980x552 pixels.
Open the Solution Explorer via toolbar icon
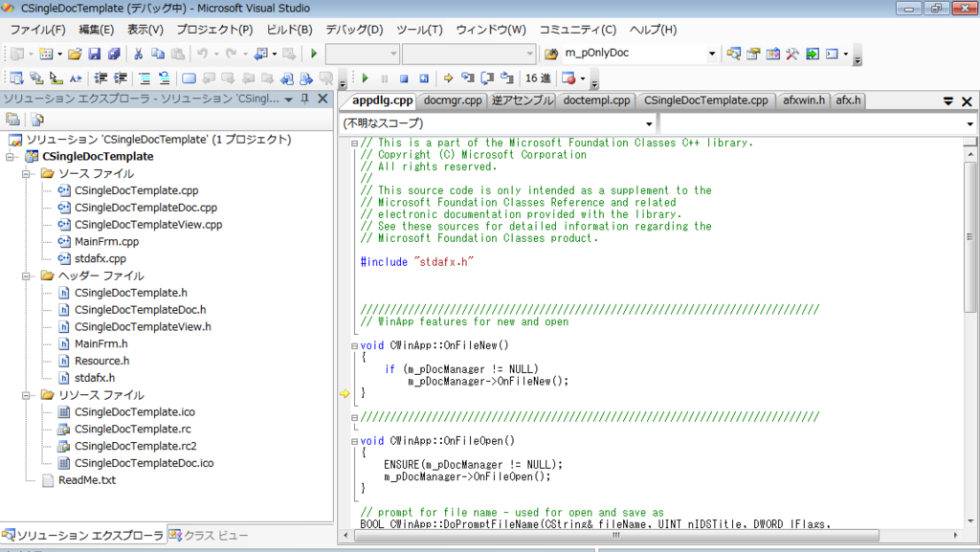[734, 54]
